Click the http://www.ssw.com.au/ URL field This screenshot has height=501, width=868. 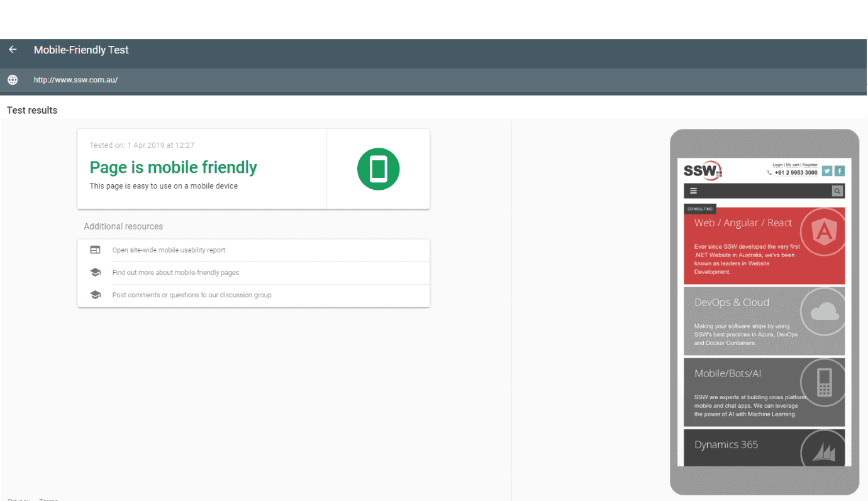pyautogui.click(x=75, y=80)
